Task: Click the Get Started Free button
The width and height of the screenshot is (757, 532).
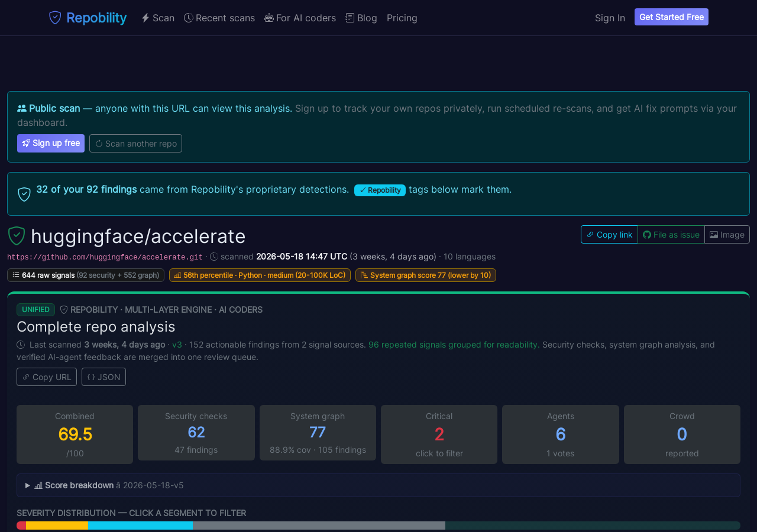Action: coord(671,17)
